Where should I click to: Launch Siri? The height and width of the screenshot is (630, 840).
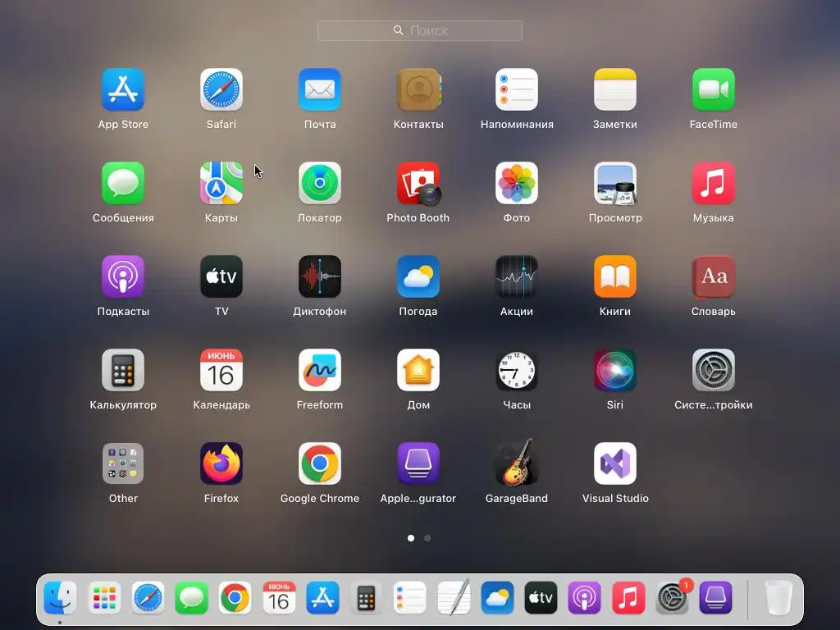pyautogui.click(x=615, y=370)
